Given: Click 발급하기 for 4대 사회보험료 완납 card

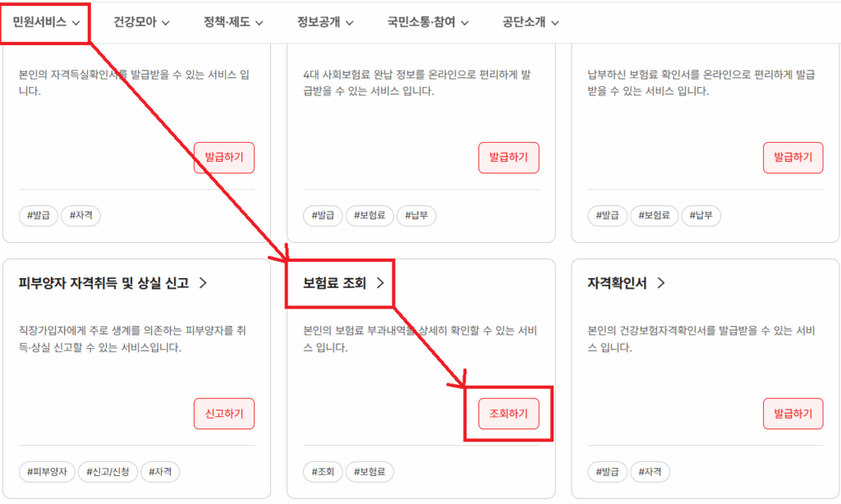Looking at the screenshot, I should tap(508, 158).
